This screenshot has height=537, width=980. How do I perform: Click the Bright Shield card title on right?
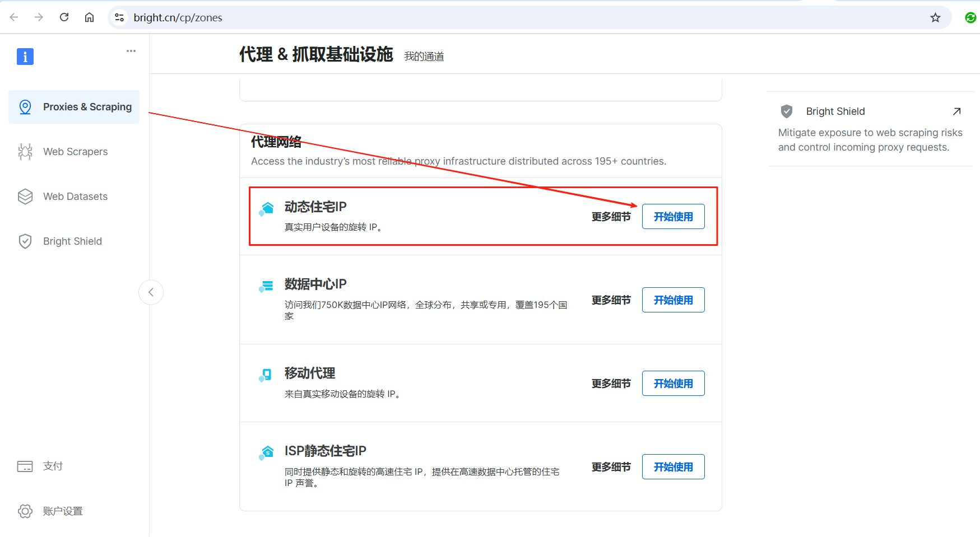click(835, 111)
